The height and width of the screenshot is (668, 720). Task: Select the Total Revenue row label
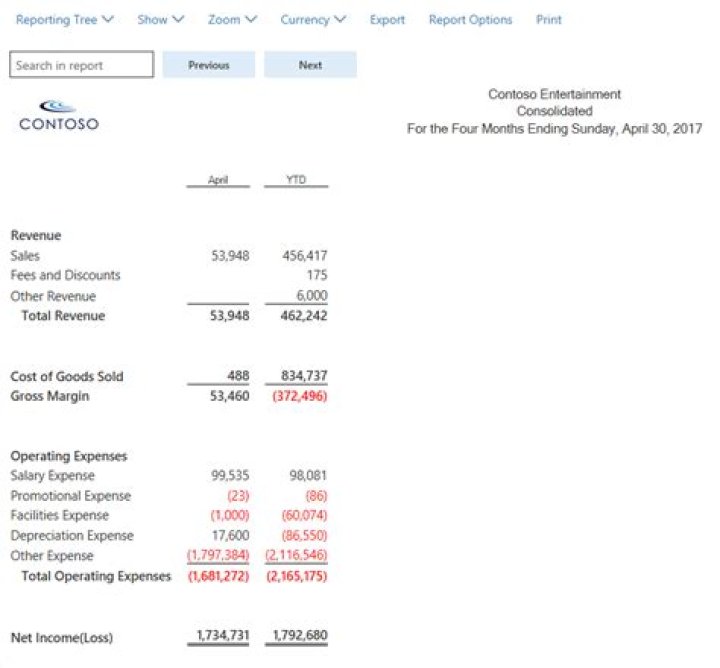click(x=63, y=316)
